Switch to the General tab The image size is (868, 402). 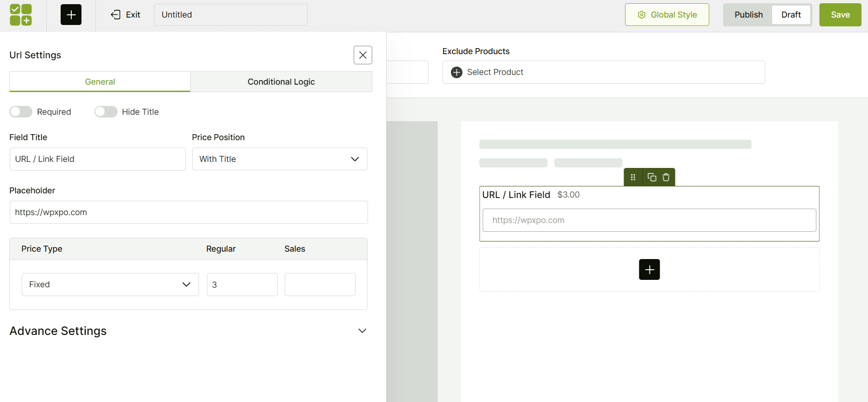[x=100, y=82]
